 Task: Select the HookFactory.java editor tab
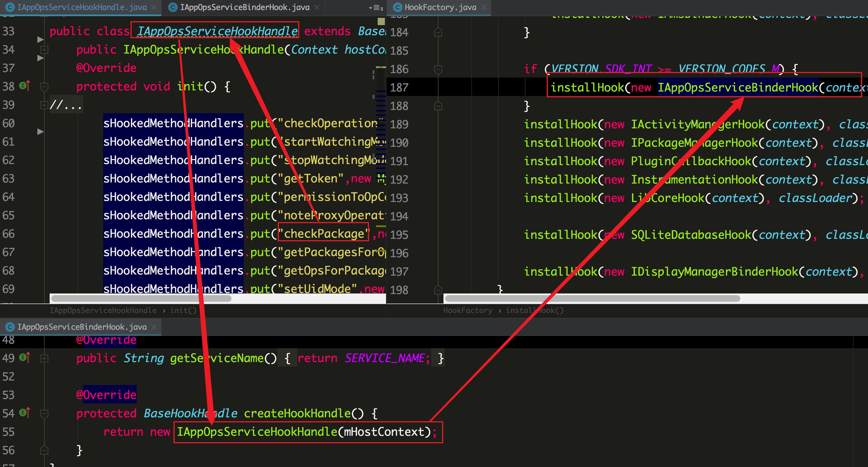pos(440,7)
